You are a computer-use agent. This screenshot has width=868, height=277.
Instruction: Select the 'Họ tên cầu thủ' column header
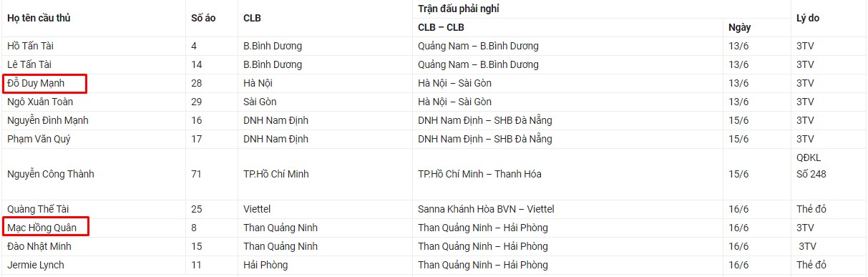[42, 18]
